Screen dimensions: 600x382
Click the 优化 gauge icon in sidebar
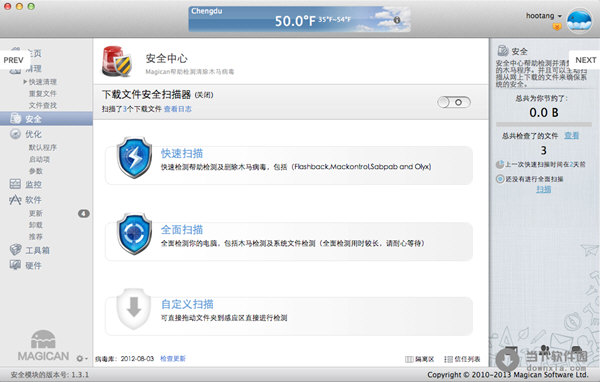coord(15,134)
